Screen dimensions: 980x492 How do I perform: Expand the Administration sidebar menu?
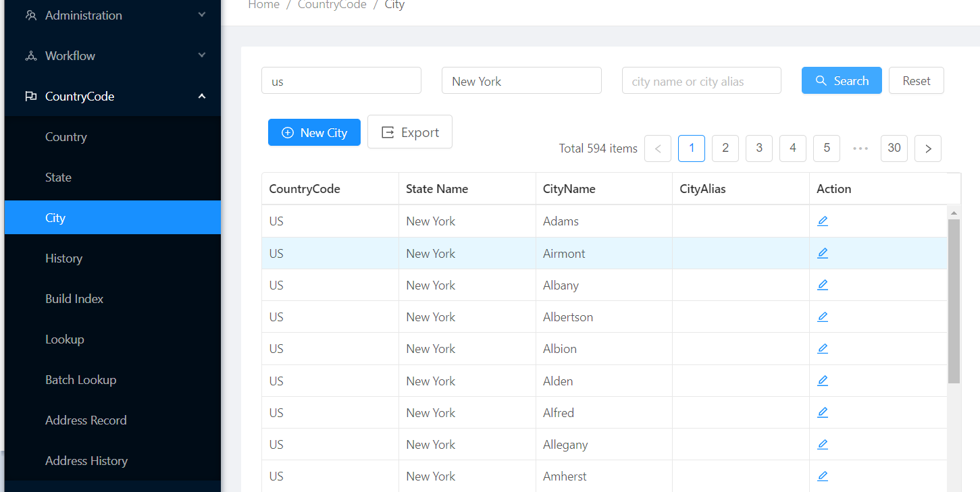tap(113, 16)
